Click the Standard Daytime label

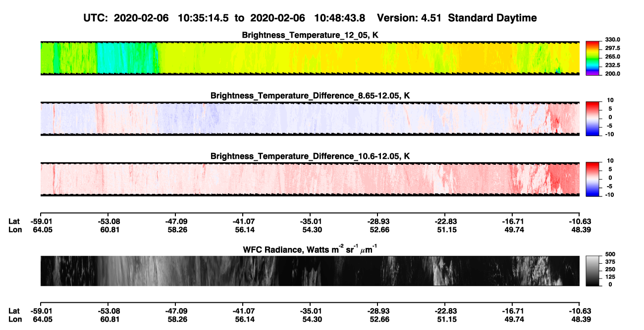492,18
